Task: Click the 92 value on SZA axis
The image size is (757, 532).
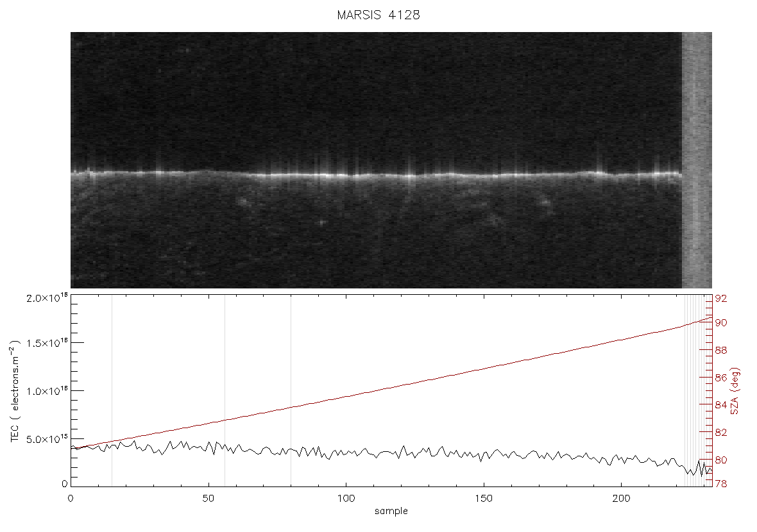Action: [x=721, y=299]
